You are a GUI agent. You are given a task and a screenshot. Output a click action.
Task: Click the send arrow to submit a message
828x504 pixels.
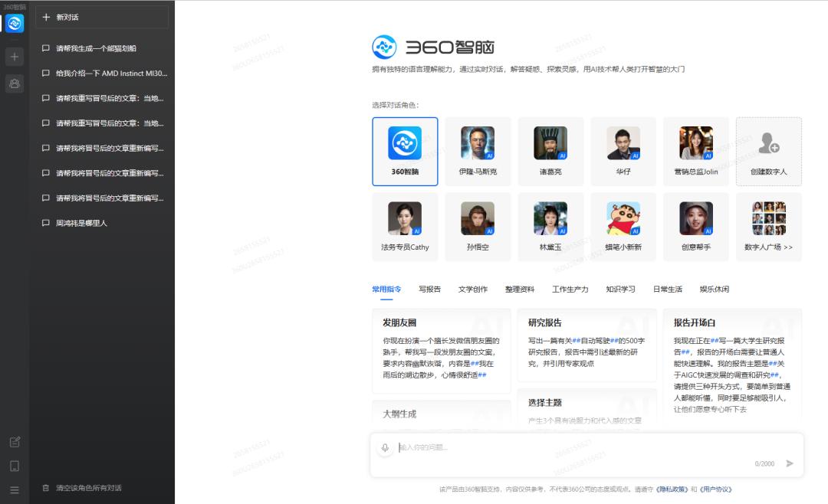(790, 463)
